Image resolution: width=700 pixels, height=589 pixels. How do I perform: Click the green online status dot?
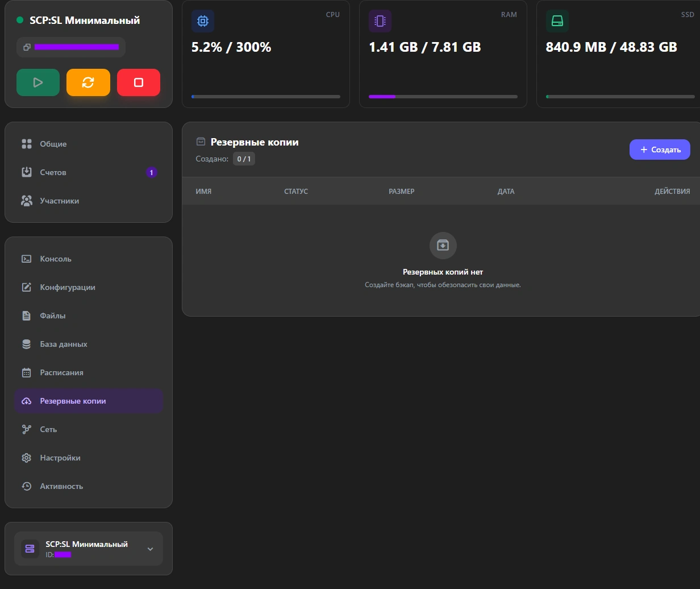tap(20, 20)
